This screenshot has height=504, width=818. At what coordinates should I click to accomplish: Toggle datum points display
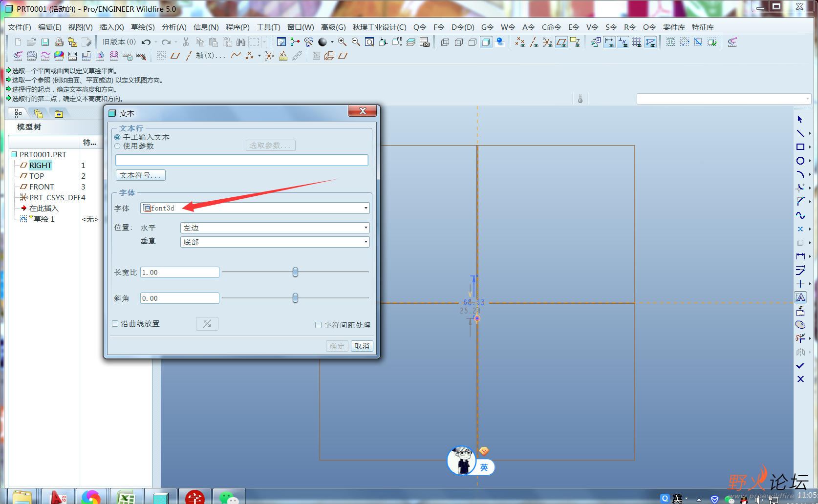point(520,42)
